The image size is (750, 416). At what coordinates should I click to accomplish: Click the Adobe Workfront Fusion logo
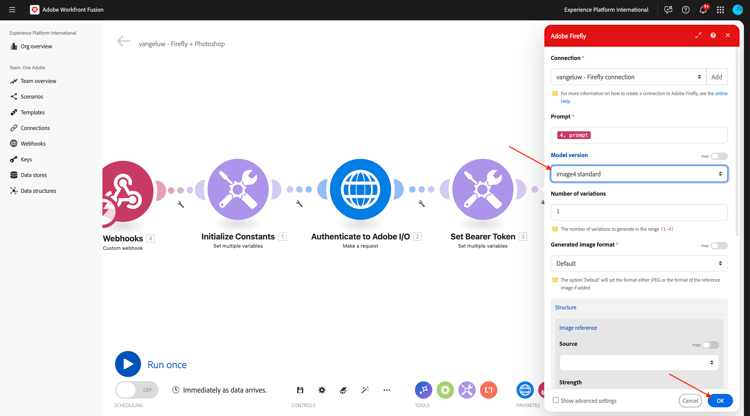(x=34, y=10)
